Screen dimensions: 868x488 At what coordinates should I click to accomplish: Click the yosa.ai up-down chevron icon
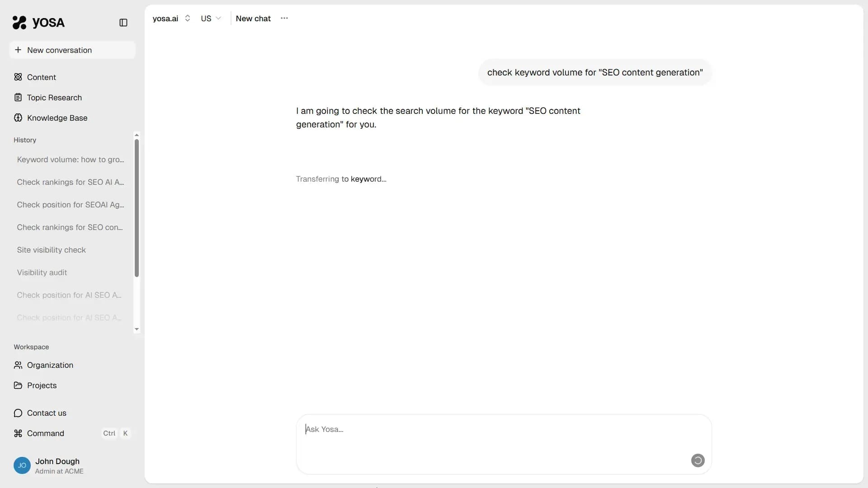tap(187, 18)
